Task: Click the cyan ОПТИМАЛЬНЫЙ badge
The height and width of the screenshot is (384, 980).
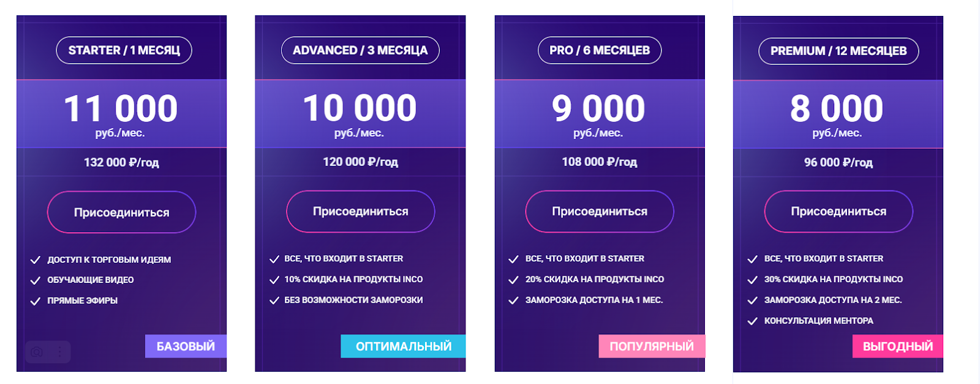Action: 403,346
